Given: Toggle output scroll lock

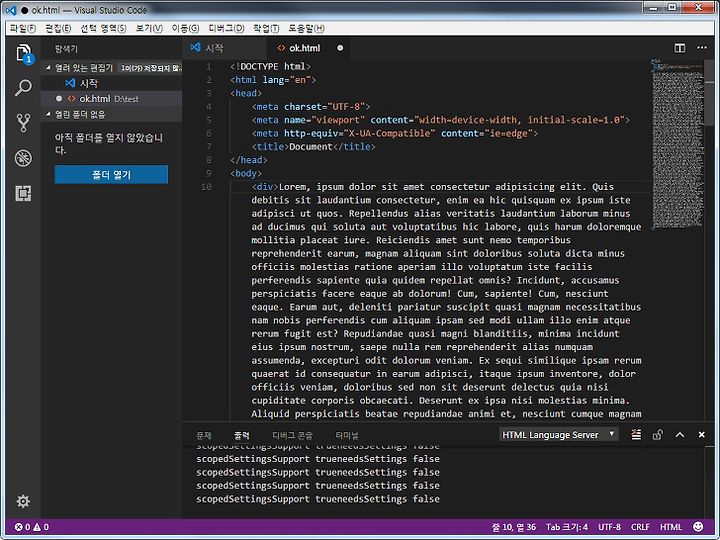Looking at the screenshot, I should (x=658, y=434).
